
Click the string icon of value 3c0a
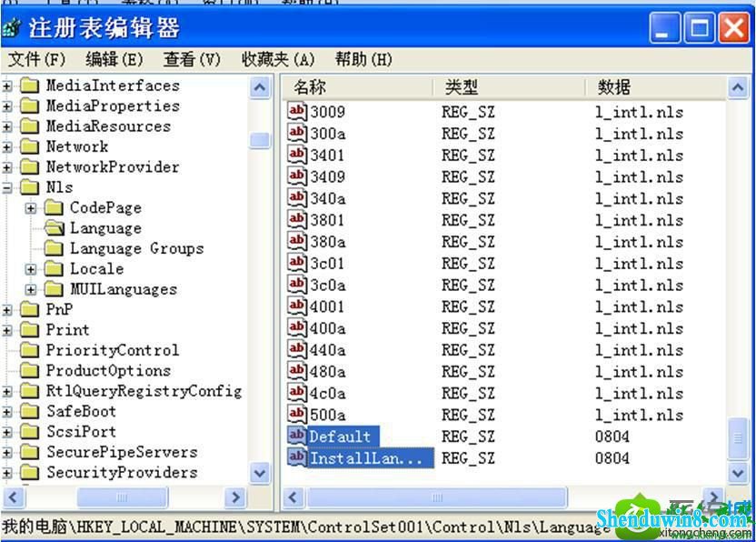(297, 285)
